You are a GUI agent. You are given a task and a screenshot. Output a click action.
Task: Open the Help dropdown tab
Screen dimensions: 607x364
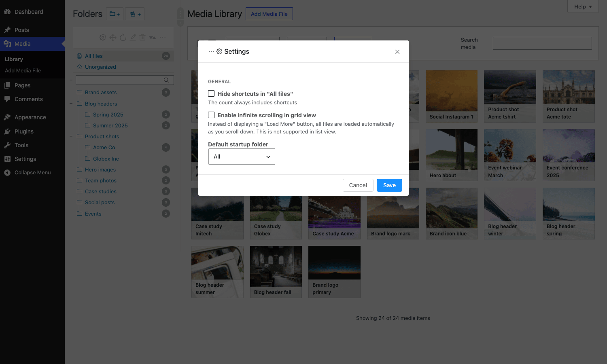[x=583, y=6]
